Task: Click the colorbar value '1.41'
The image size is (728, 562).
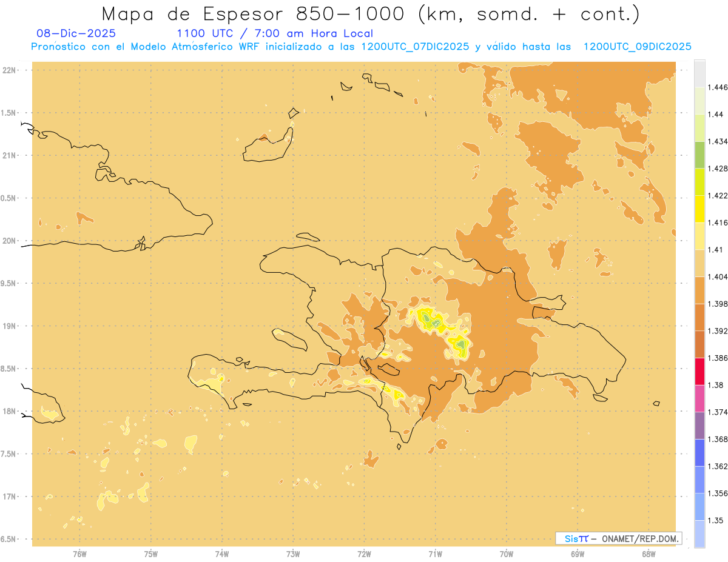Action: coord(716,250)
